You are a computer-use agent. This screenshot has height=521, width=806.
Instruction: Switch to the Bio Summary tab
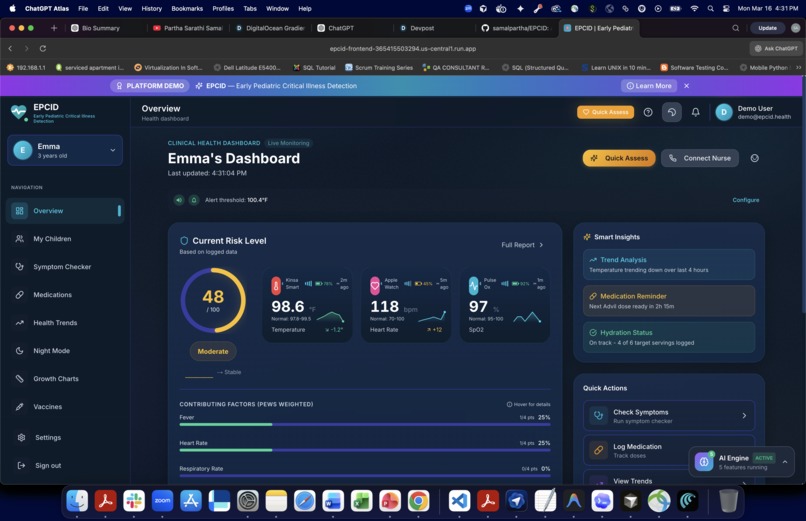point(101,28)
